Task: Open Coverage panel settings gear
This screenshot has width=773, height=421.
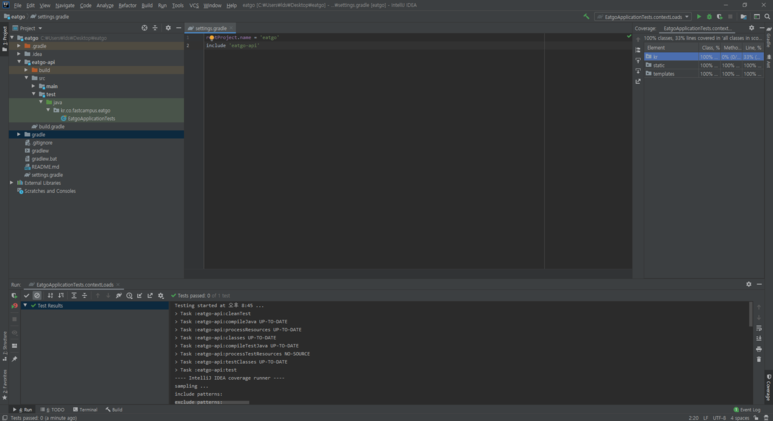Action: (x=749, y=28)
